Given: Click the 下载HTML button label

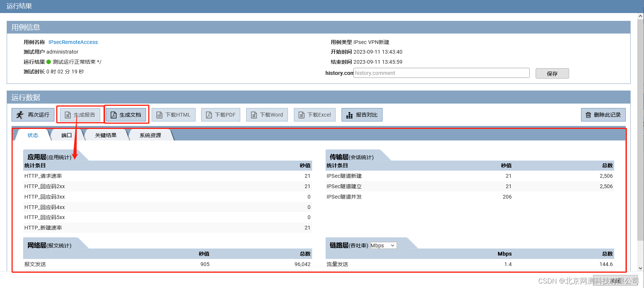Looking at the screenshot, I should pyautogui.click(x=178, y=115).
